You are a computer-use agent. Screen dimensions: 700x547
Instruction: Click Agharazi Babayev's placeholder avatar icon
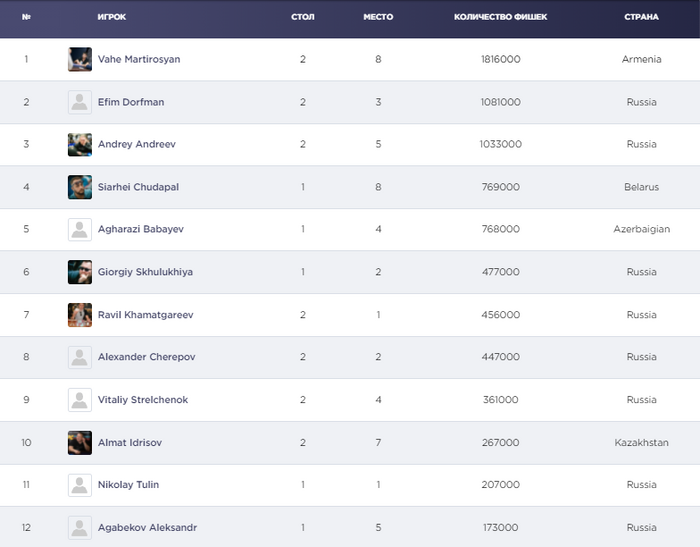pos(80,229)
